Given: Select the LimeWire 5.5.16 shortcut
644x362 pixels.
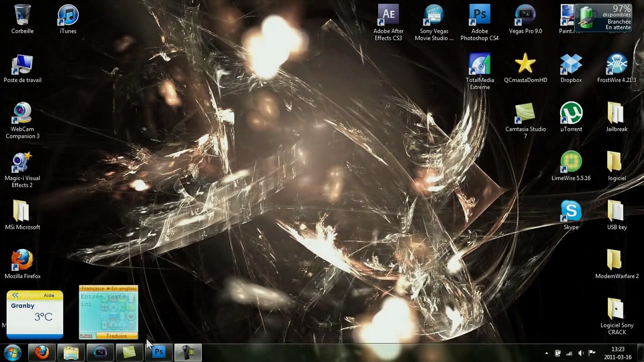Looking at the screenshot, I should tap(571, 166).
